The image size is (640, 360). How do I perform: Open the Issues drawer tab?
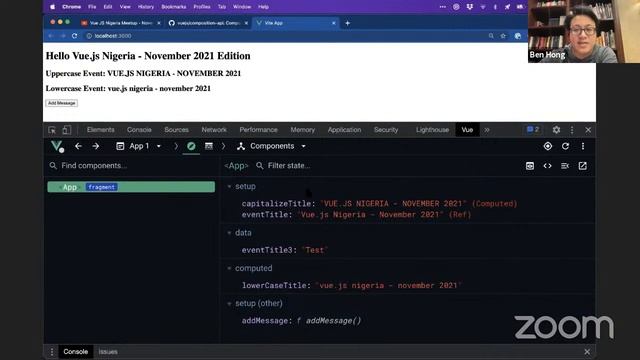pyautogui.click(x=108, y=351)
